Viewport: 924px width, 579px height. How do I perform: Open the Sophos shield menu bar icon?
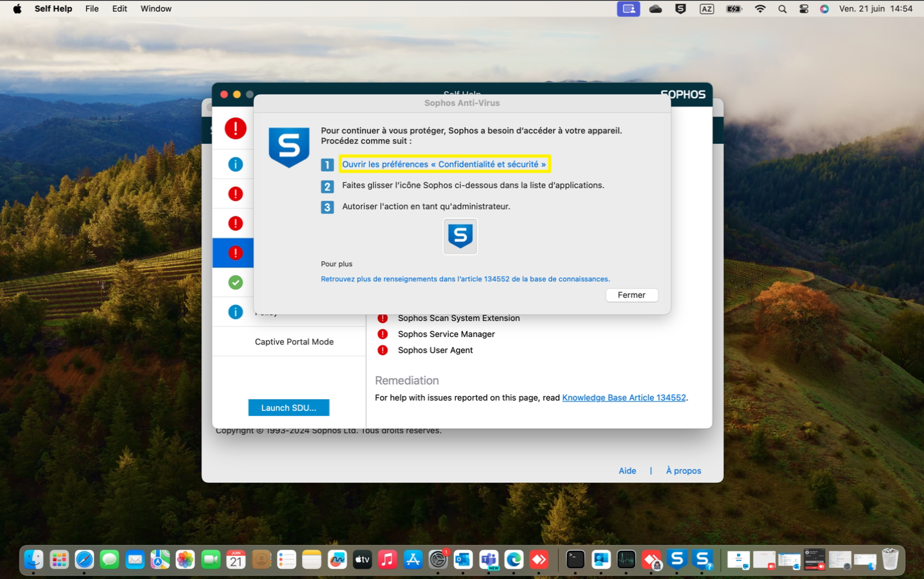click(x=681, y=9)
